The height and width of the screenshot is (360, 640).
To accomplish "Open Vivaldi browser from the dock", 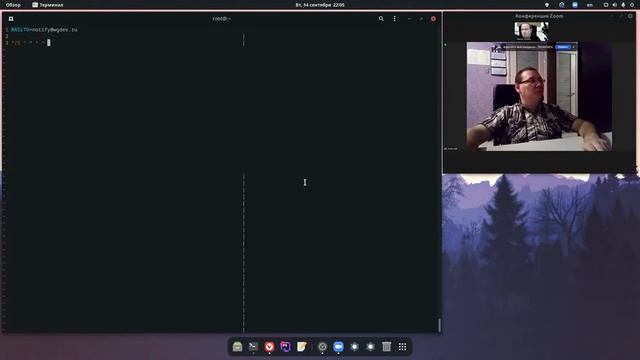I will click(x=269, y=347).
